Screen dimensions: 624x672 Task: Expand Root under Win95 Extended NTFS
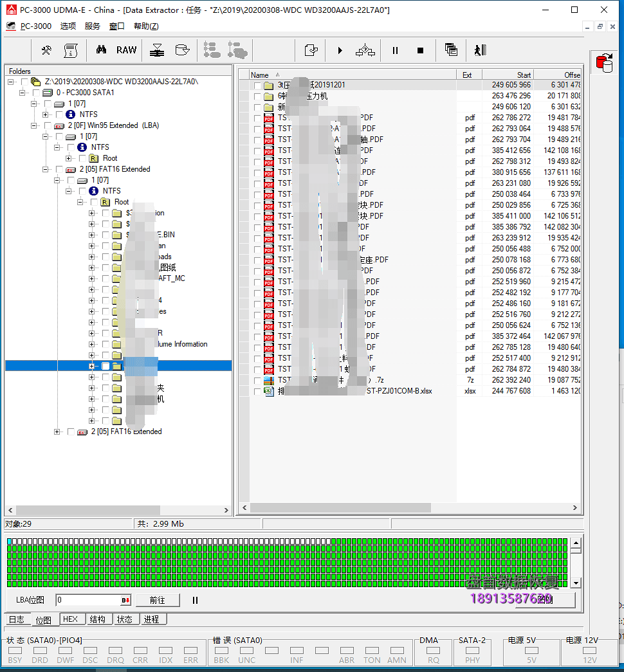coord(69,158)
